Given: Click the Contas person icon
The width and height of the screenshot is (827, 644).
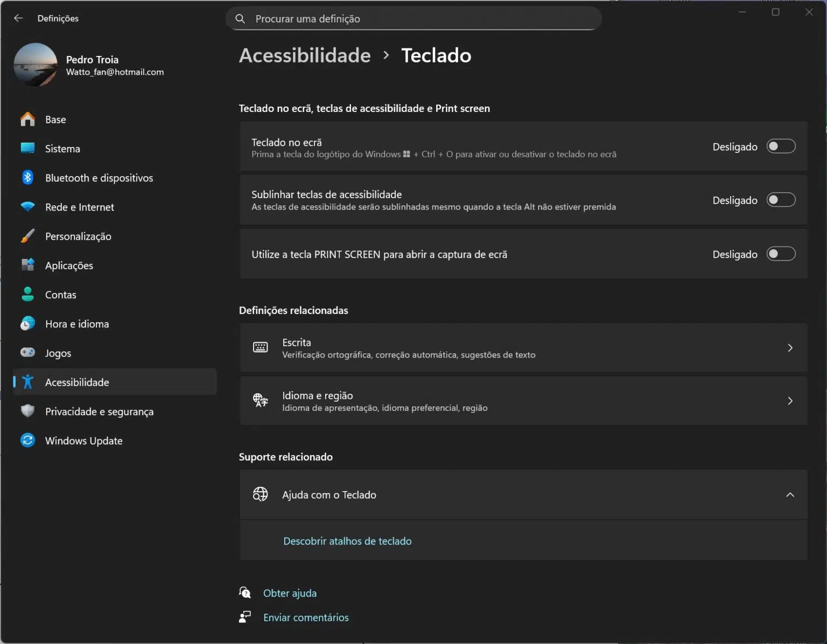Looking at the screenshot, I should coord(27,294).
